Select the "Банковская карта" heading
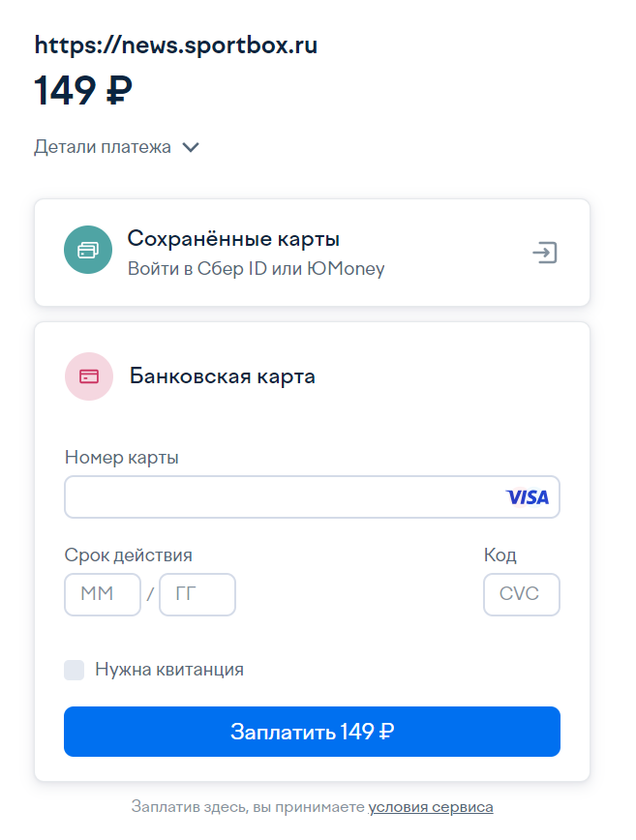The width and height of the screenshot is (636, 840). click(222, 376)
